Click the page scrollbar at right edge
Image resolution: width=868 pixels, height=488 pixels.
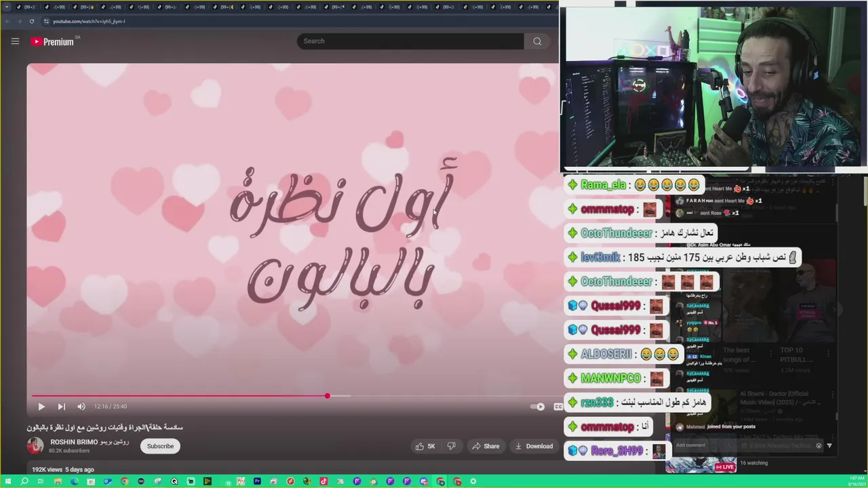pyautogui.click(x=865, y=190)
